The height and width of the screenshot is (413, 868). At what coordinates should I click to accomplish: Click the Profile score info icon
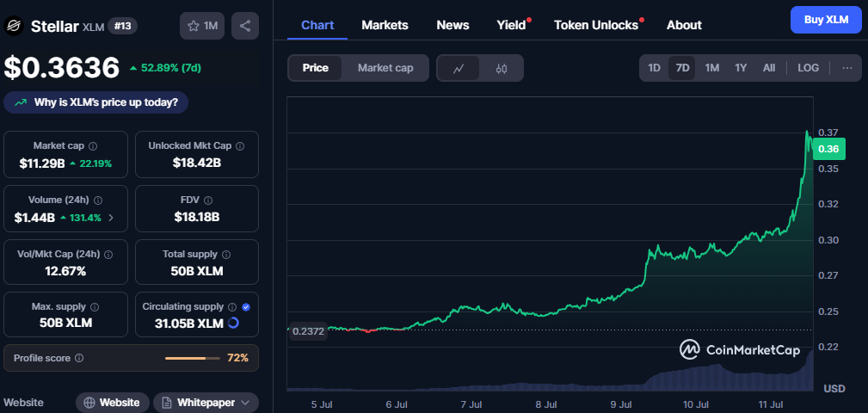point(79,358)
